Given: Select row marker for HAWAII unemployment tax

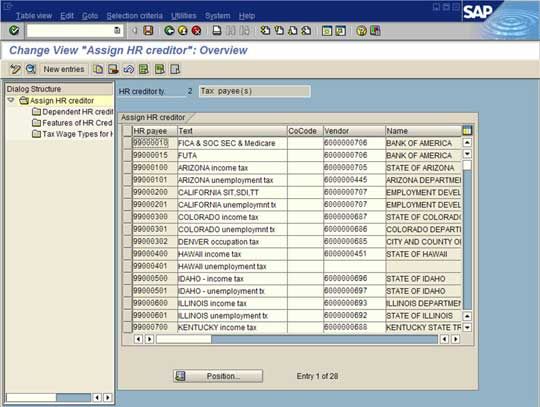Looking at the screenshot, I should coord(127,266).
